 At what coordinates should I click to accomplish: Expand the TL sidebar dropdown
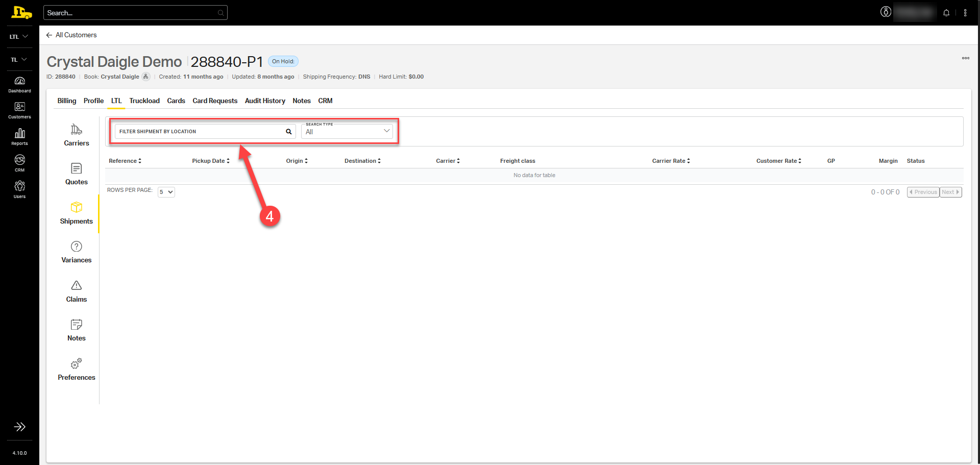point(19,60)
